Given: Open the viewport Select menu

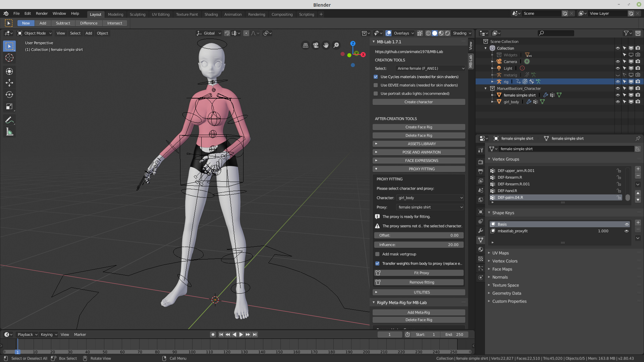Looking at the screenshot, I should coord(75,33).
